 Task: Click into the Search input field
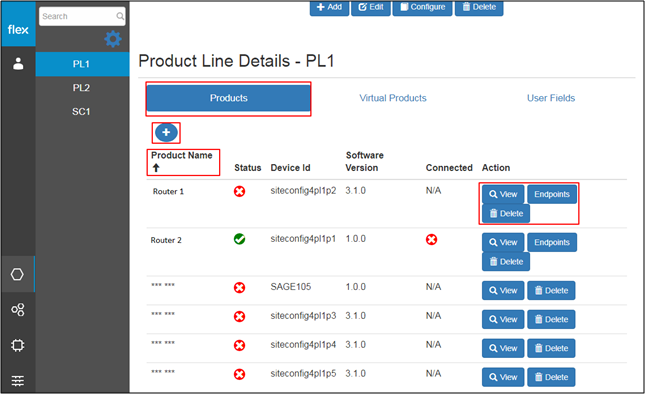coord(78,16)
